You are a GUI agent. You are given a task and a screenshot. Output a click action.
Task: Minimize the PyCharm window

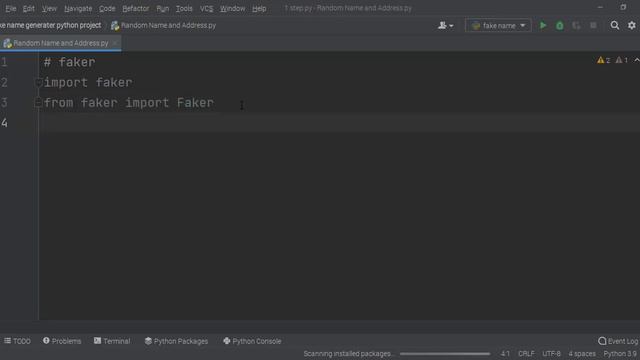tap(600, 7)
